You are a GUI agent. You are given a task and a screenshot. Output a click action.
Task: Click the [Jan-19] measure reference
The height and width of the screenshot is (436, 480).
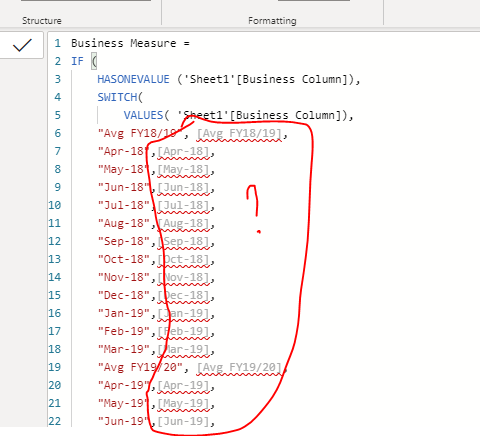click(x=183, y=313)
